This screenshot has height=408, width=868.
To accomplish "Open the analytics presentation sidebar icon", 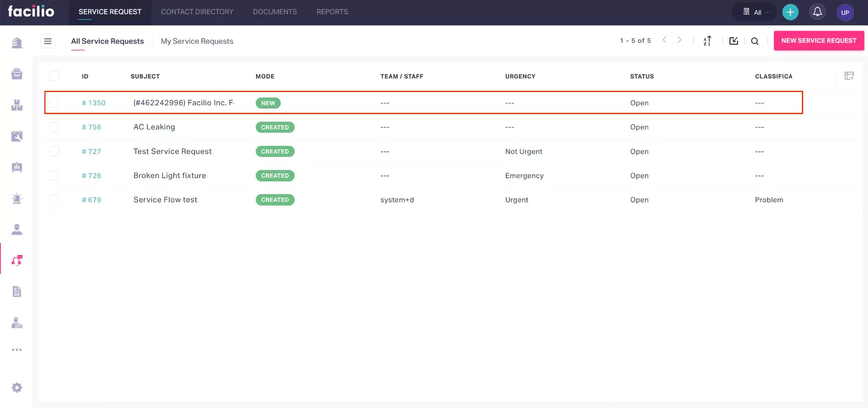I will pyautogui.click(x=17, y=167).
